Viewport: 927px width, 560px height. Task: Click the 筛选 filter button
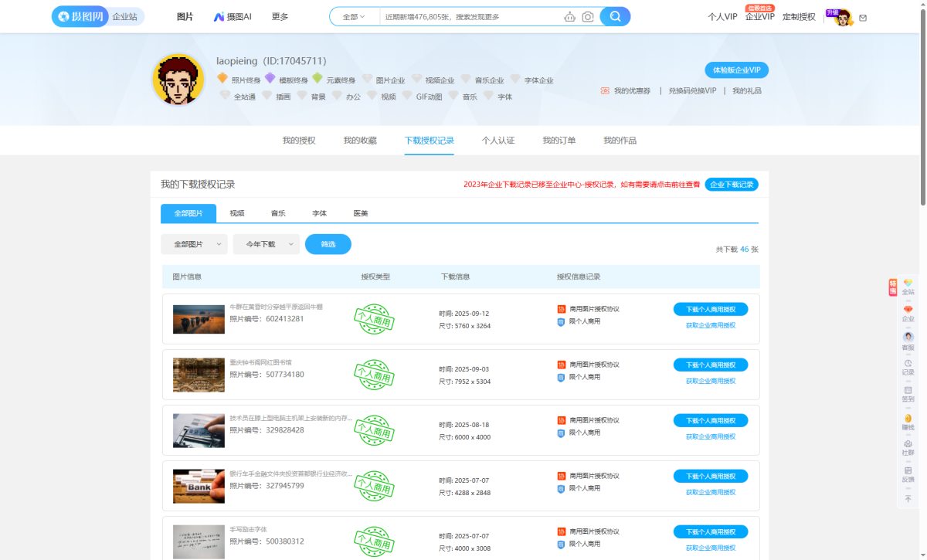[328, 244]
